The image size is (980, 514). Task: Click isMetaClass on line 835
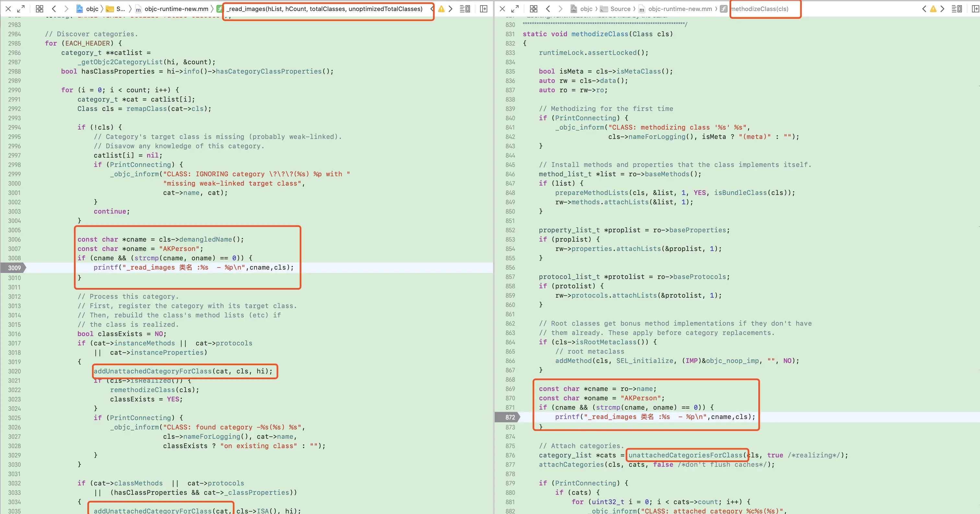point(639,71)
